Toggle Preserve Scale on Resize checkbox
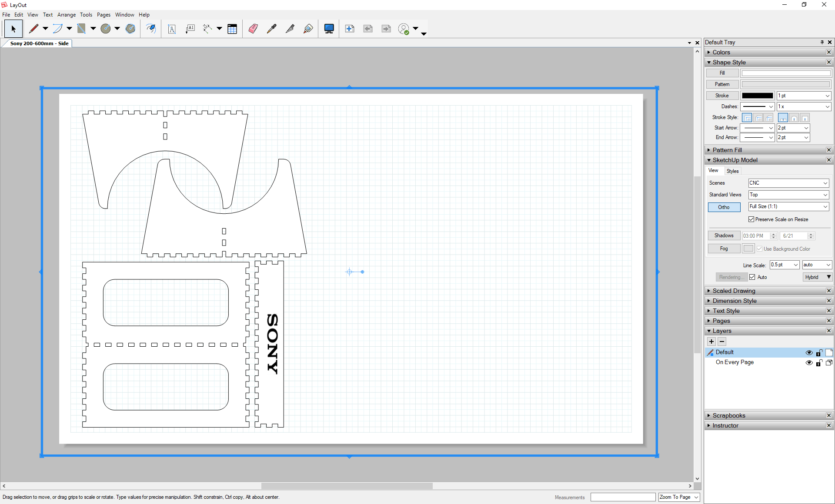 coord(751,219)
